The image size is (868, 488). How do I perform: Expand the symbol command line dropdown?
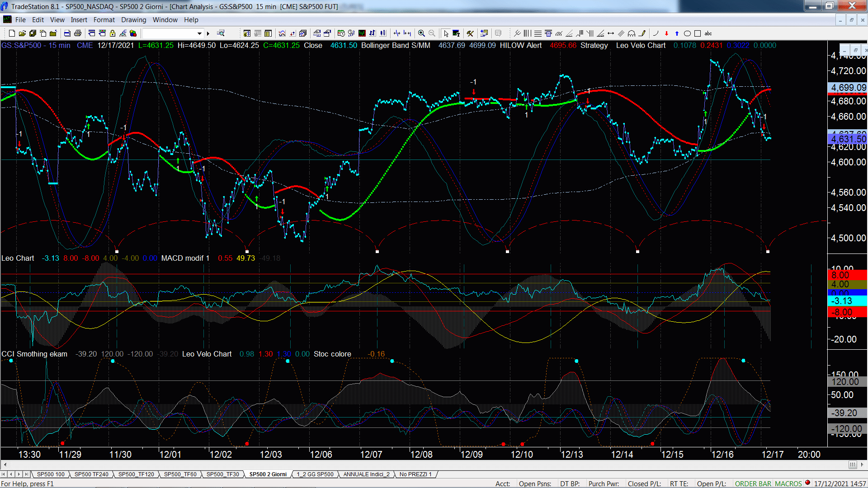click(199, 33)
